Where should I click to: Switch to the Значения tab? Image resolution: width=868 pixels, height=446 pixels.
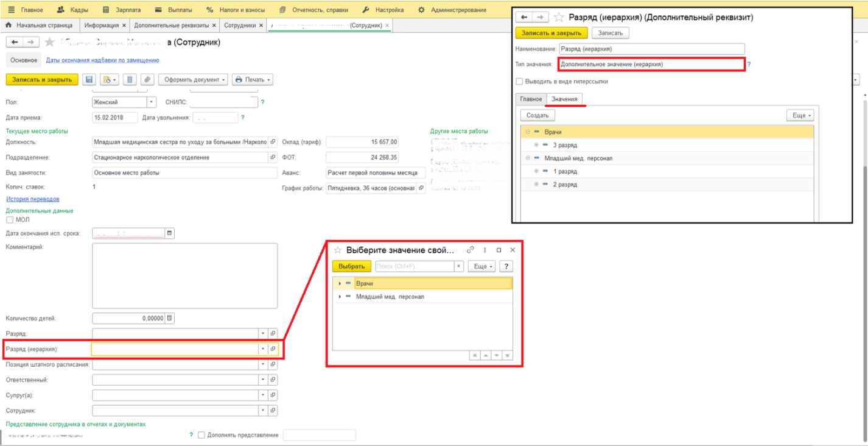[x=564, y=99]
